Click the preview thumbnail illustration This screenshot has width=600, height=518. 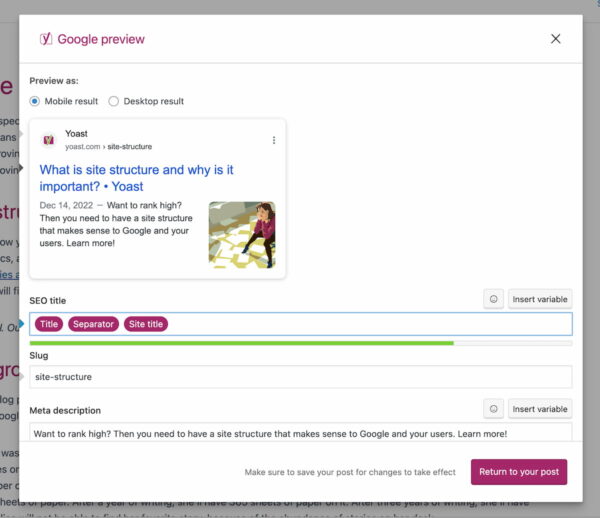242,235
